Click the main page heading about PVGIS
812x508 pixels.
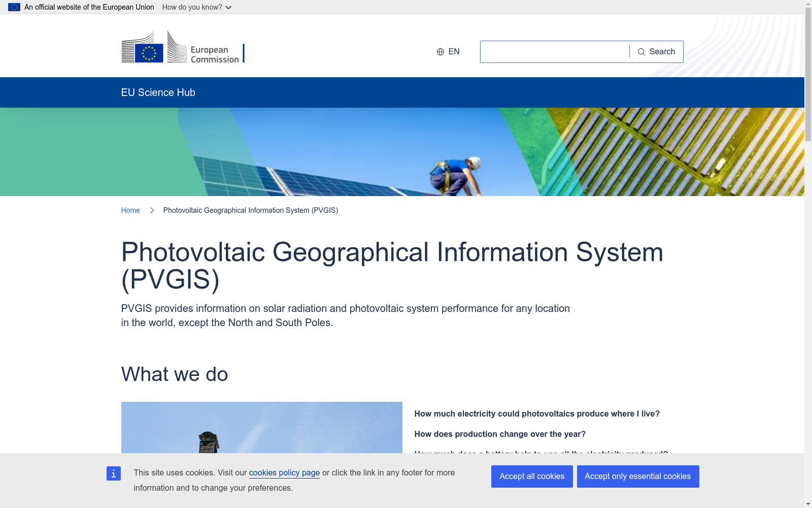(392, 266)
